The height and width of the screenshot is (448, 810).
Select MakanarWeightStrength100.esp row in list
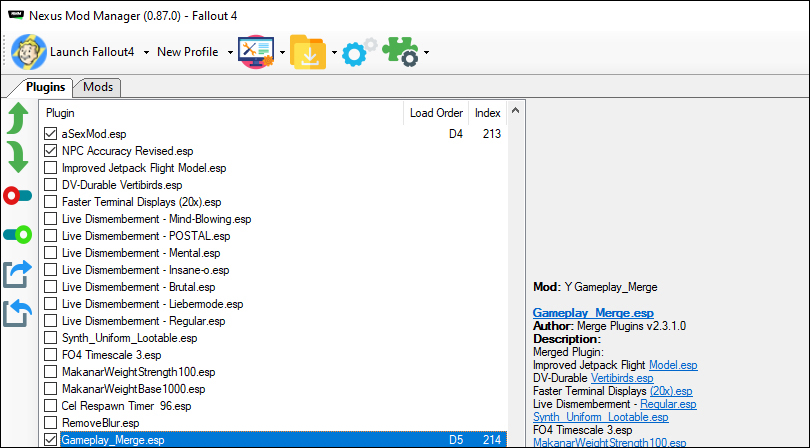click(x=274, y=372)
